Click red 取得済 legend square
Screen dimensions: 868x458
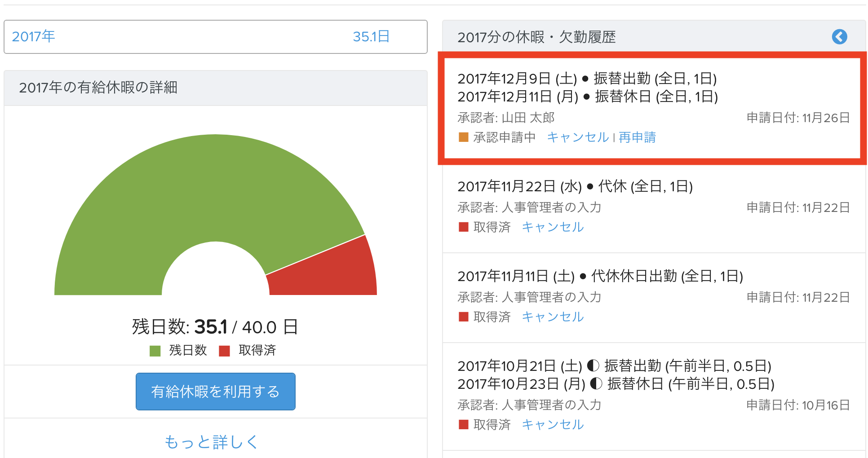click(224, 351)
